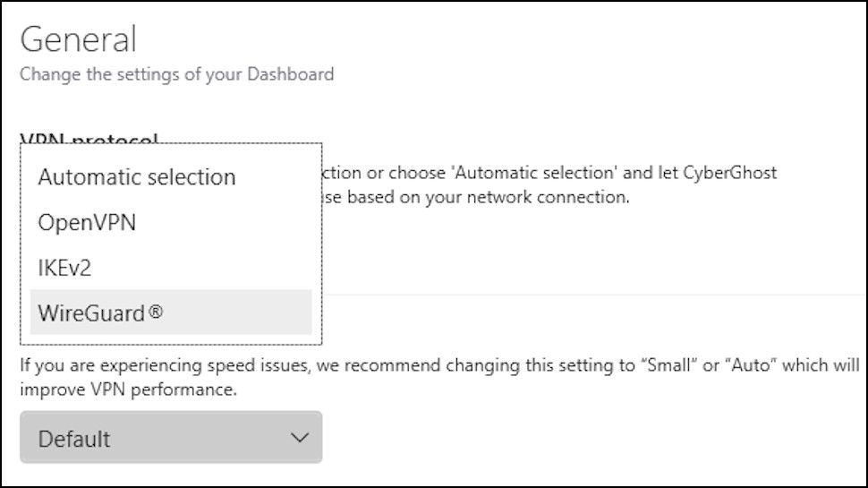Click the 'Change the settings of your Dashboard' subtitle
This screenshot has height=488, width=868.
(x=176, y=73)
